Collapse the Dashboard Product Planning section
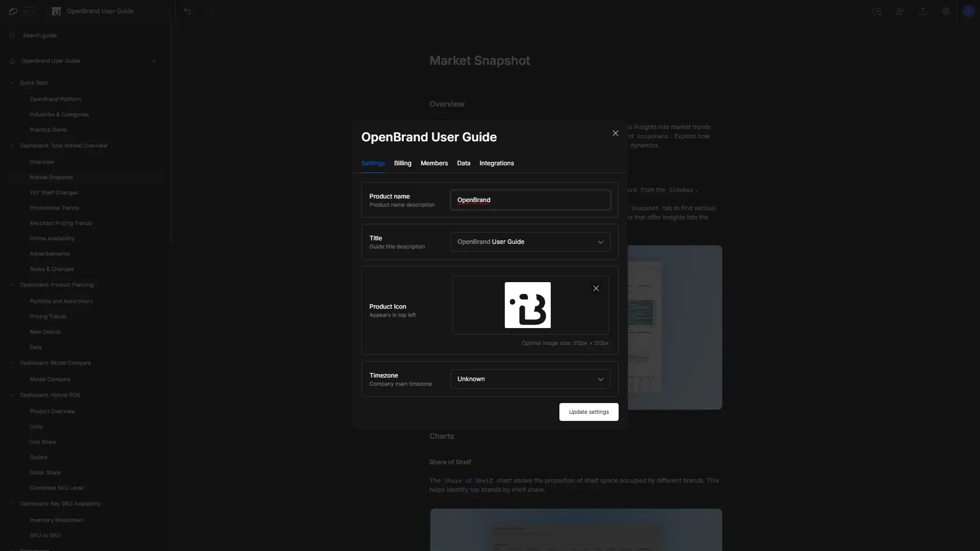This screenshot has width=980, height=551. 12,285
